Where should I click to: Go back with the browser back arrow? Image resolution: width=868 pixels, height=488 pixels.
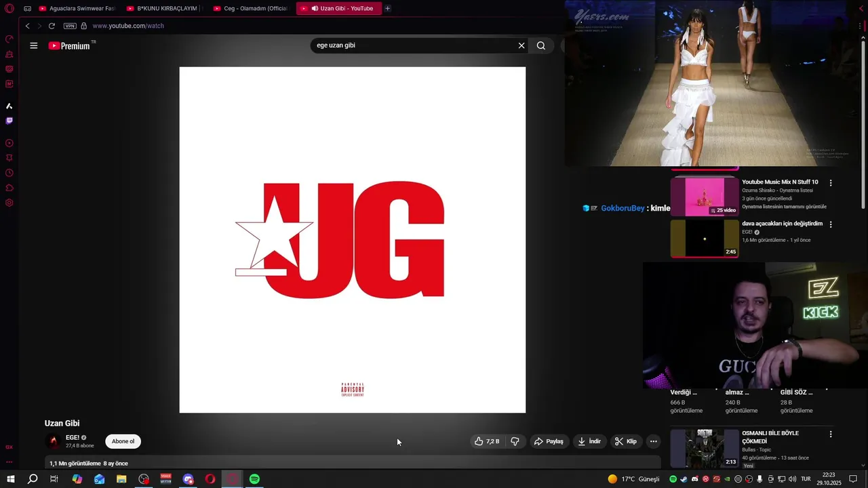pos(28,26)
